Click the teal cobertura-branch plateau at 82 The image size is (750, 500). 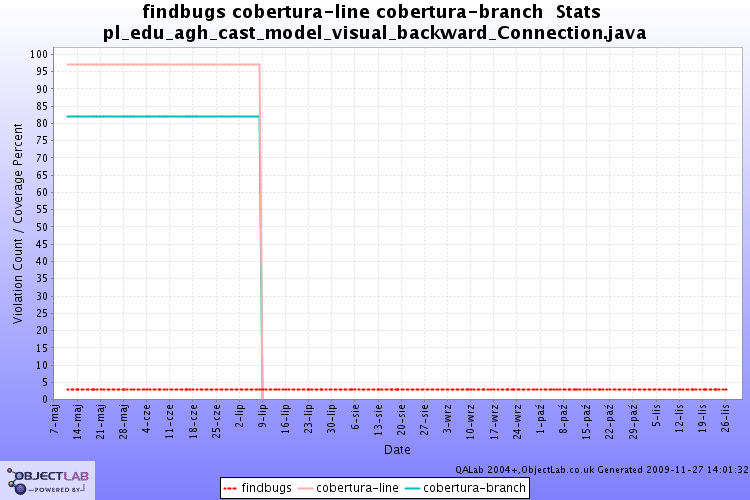163,116
